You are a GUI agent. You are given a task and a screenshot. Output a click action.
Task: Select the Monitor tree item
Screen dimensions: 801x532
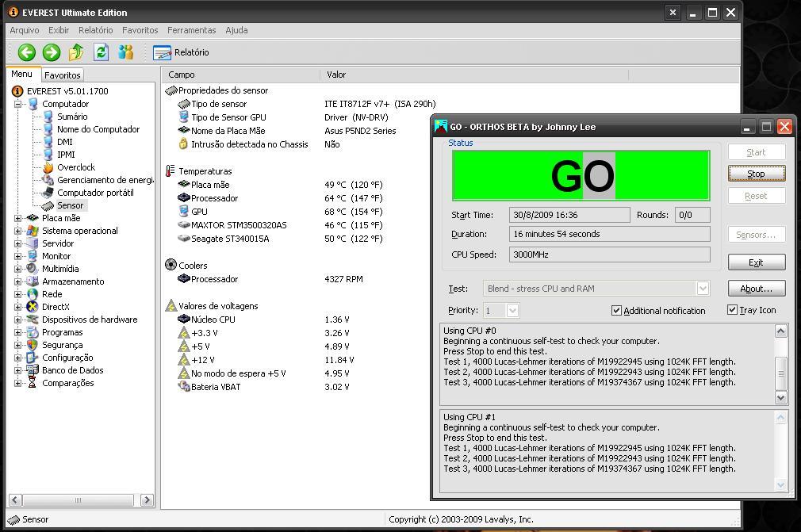[x=56, y=256]
